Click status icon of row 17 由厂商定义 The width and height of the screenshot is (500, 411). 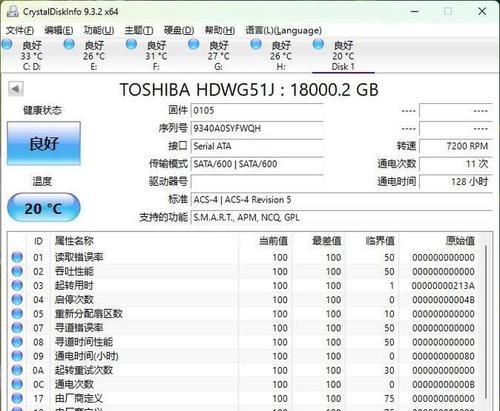click(17, 398)
